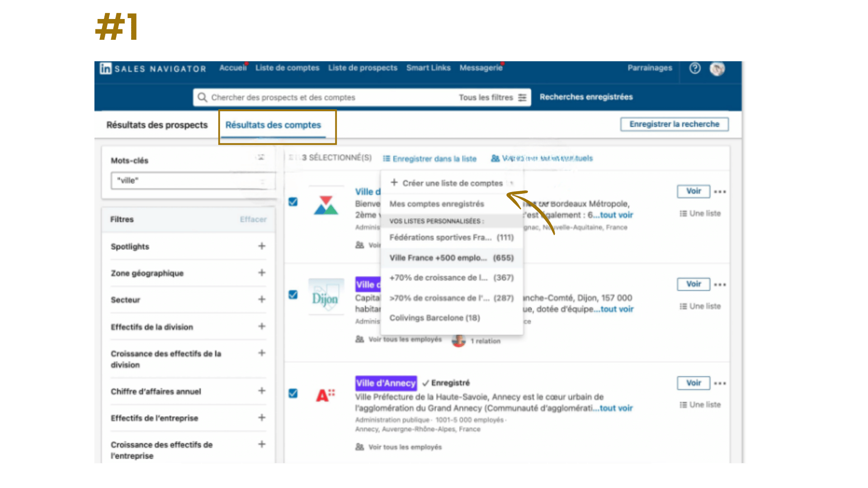Expand the Zone géographique filter
The height and width of the screenshot is (488, 868).
[262, 273]
